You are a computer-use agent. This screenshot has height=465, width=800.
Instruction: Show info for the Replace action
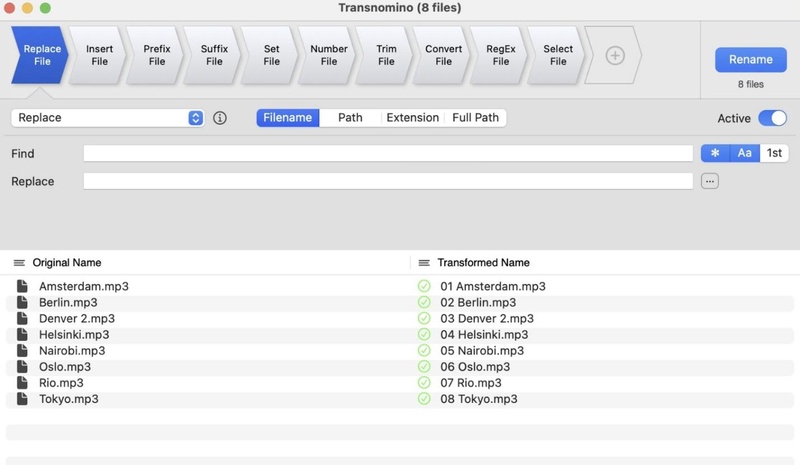click(x=220, y=118)
